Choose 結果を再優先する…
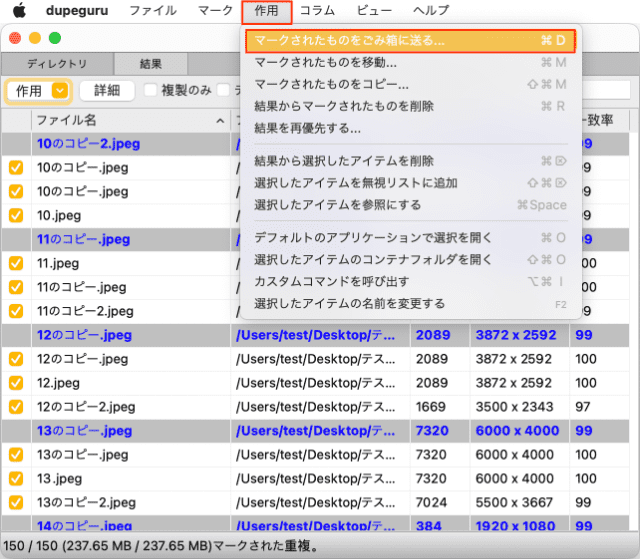 (410, 129)
